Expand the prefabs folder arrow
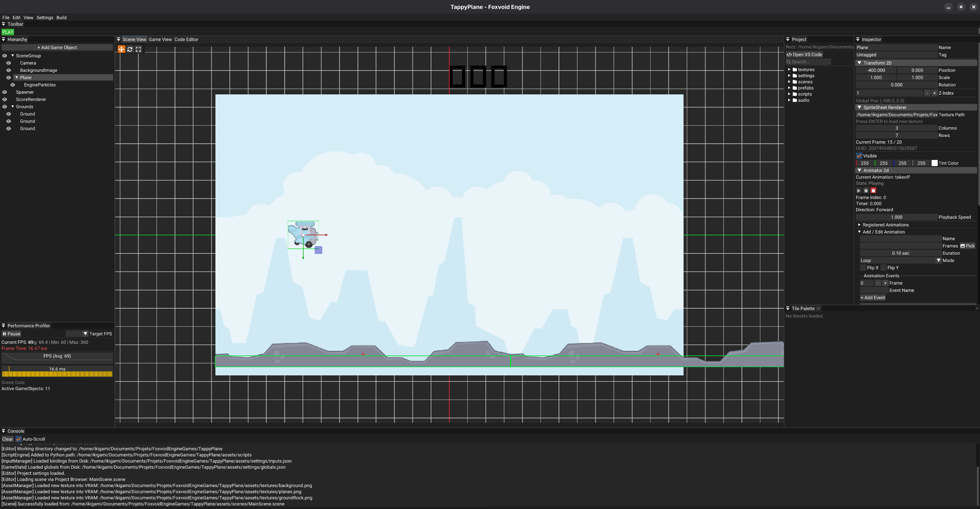 [x=789, y=88]
